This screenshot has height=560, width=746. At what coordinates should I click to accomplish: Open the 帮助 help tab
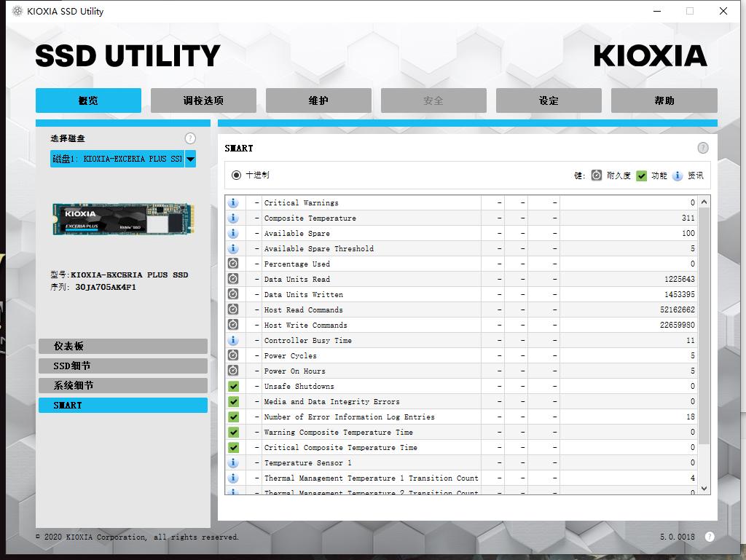(x=664, y=100)
